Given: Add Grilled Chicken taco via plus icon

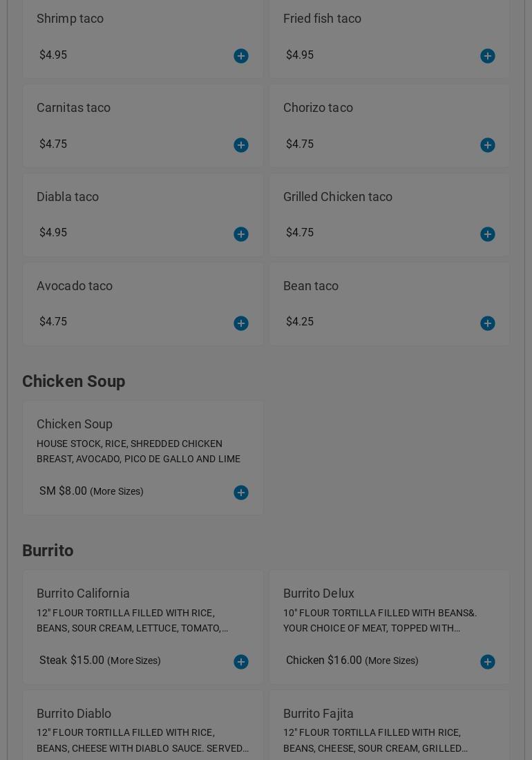Looking at the screenshot, I should [x=487, y=234].
